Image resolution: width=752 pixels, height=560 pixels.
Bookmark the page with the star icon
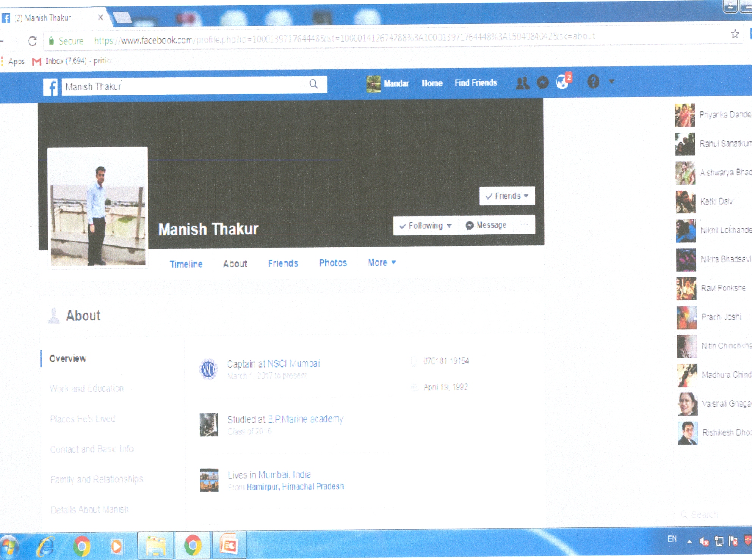tap(735, 35)
